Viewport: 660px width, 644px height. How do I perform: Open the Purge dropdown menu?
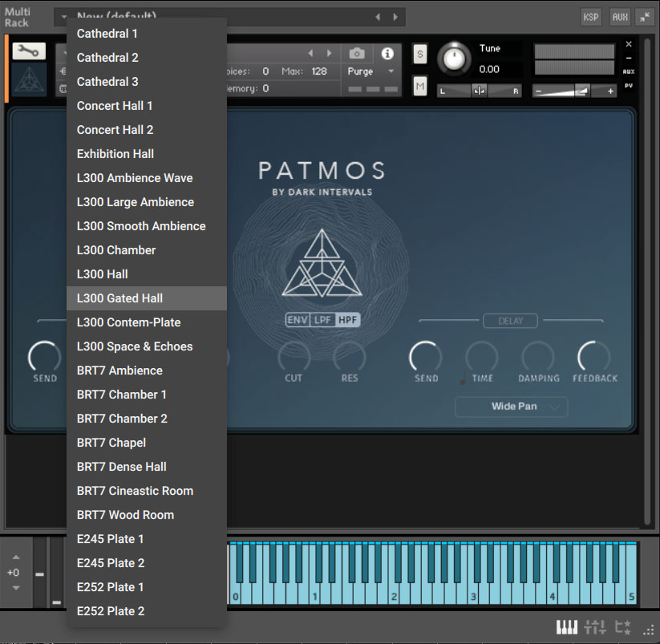[x=370, y=71]
